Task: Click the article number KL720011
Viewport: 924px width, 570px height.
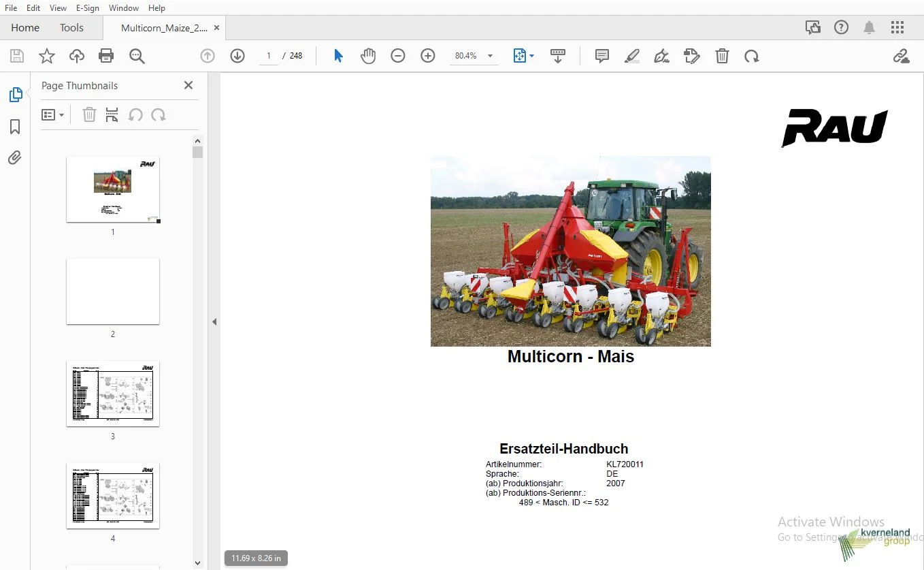Action: 625,464
